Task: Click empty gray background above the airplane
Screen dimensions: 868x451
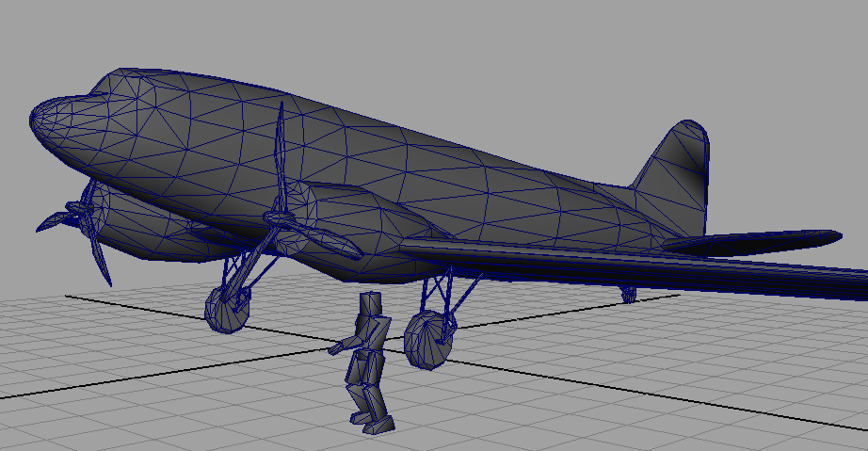Action: click(471, 47)
